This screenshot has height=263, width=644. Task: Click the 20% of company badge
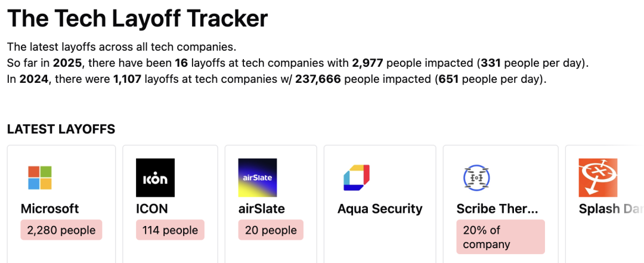click(501, 237)
